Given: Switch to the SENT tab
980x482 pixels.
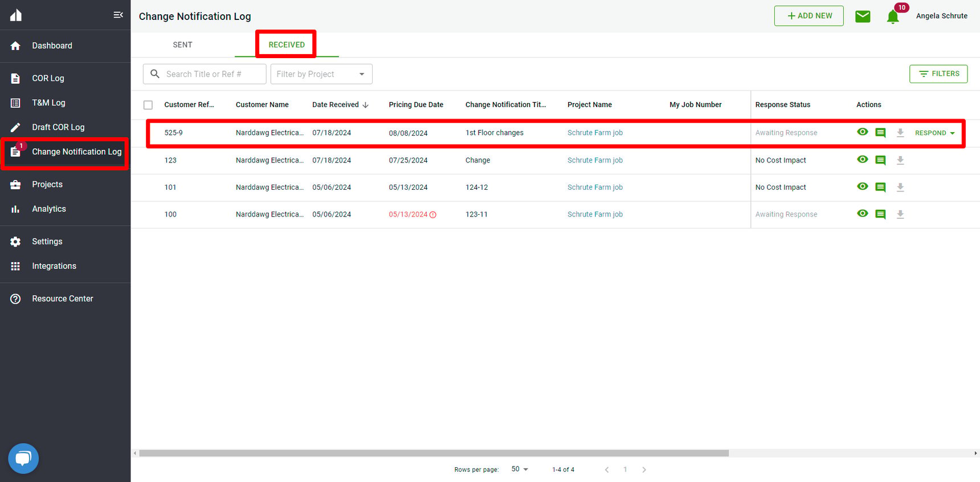Looking at the screenshot, I should pos(182,44).
